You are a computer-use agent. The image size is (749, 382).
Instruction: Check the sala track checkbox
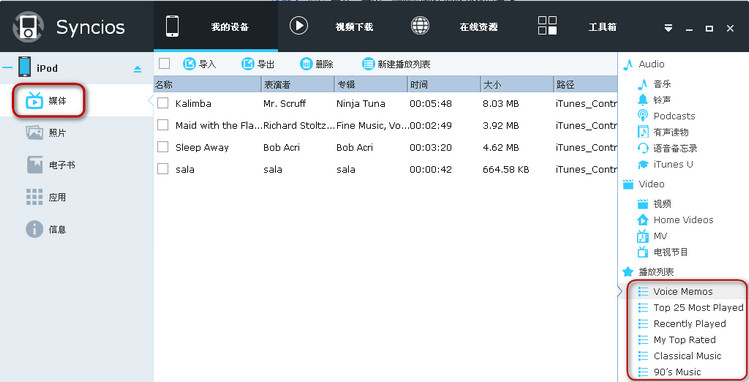point(163,169)
